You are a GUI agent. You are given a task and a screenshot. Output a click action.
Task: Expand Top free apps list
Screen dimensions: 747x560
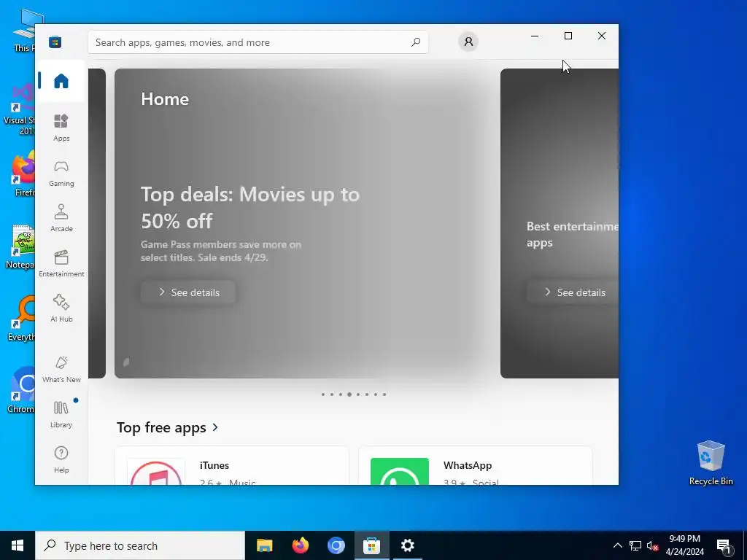(x=215, y=427)
